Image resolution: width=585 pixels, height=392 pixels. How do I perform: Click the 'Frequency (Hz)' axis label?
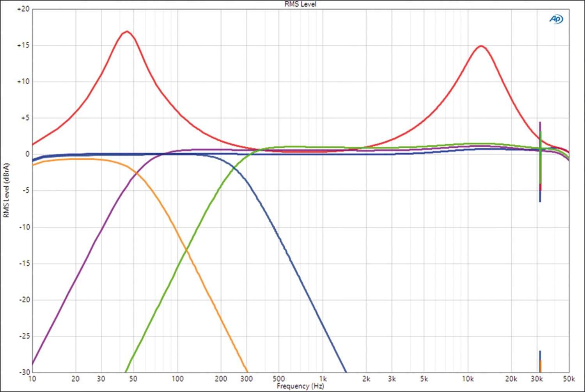tap(300, 386)
